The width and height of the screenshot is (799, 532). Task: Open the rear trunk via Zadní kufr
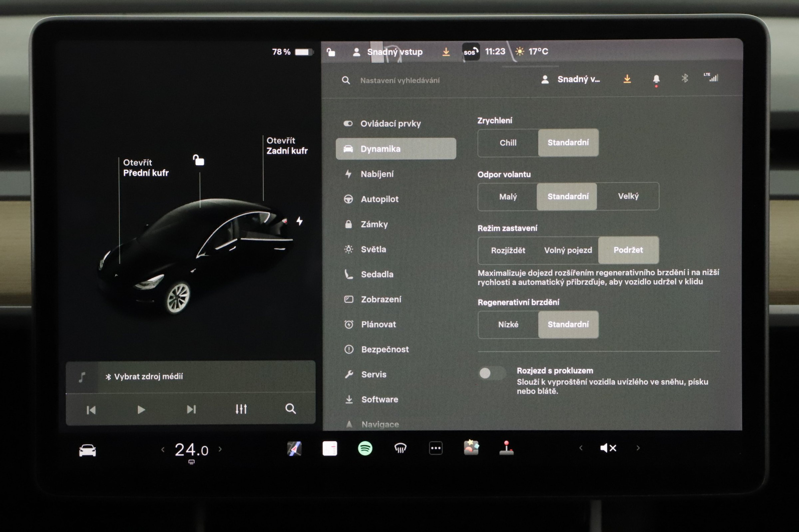click(x=287, y=146)
